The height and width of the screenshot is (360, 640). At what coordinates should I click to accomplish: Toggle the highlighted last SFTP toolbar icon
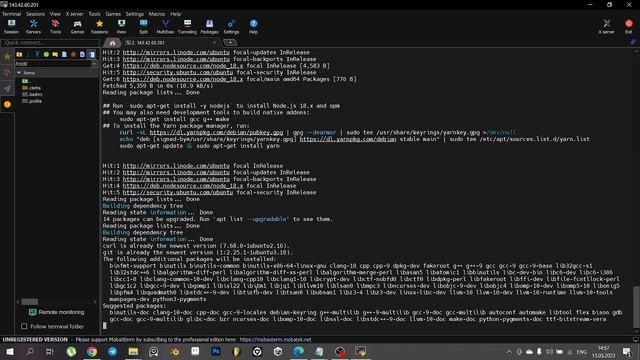click(x=92, y=54)
